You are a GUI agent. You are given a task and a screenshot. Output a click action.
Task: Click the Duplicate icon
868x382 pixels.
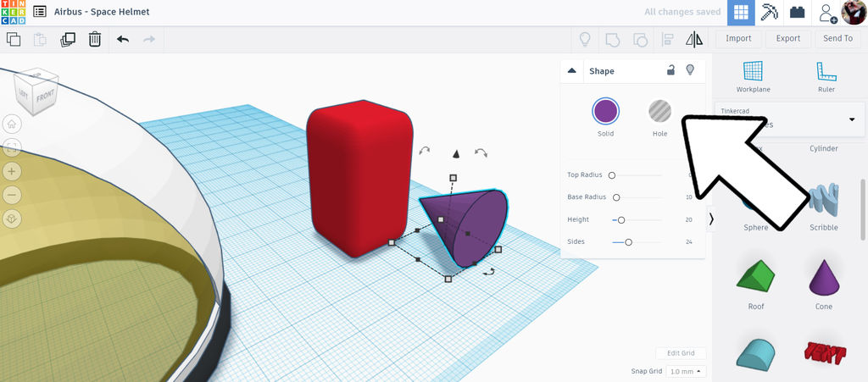pyautogui.click(x=68, y=39)
